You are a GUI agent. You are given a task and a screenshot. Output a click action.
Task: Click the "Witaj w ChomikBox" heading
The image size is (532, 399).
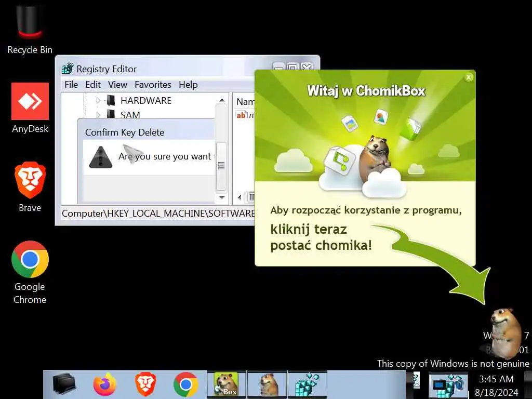366,91
